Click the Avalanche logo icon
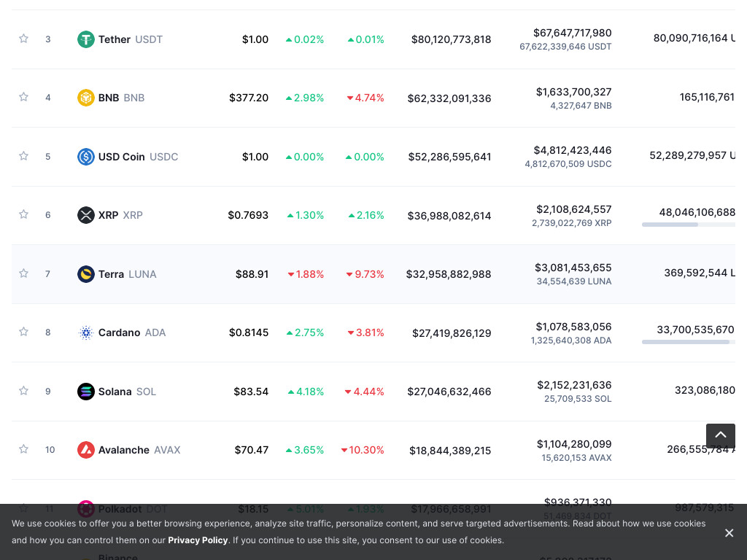Screen dimensions: 747x560 coord(86,449)
